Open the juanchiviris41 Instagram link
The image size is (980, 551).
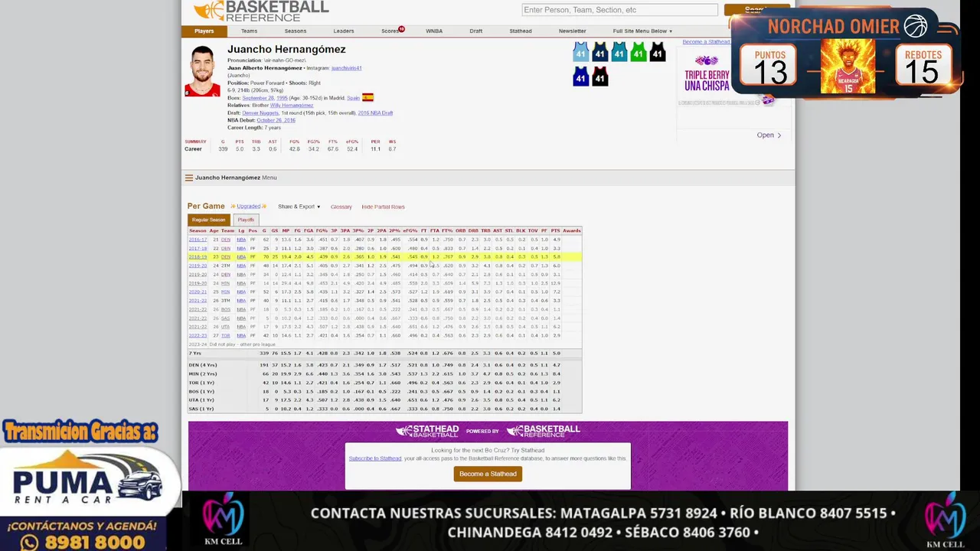[347, 68]
